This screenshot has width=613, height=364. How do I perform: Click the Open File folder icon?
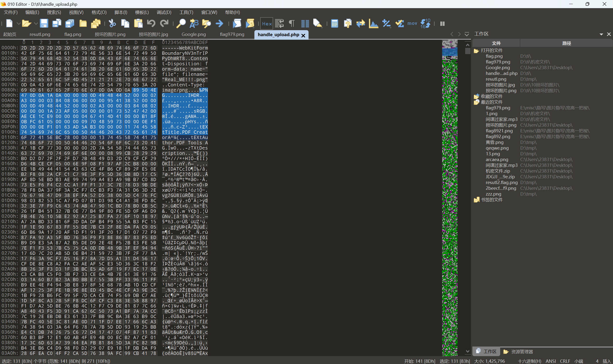[26, 23]
